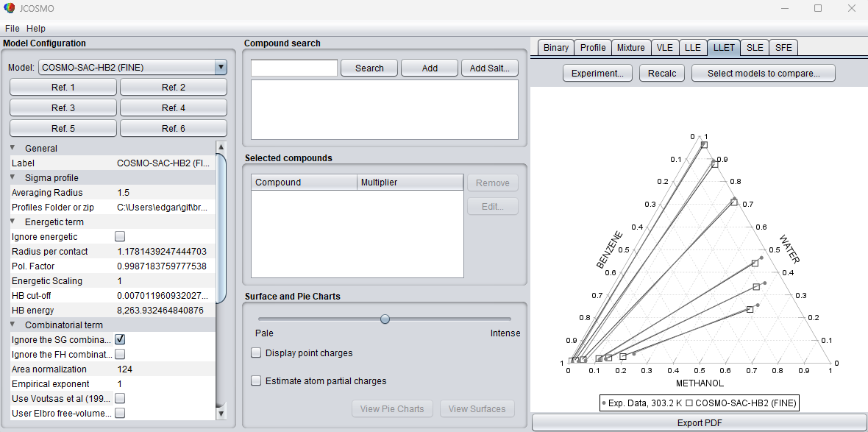The width and height of the screenshot is (868, 432).
Task: Click the Pale/Intense slider handle
Action: (385, 319)
